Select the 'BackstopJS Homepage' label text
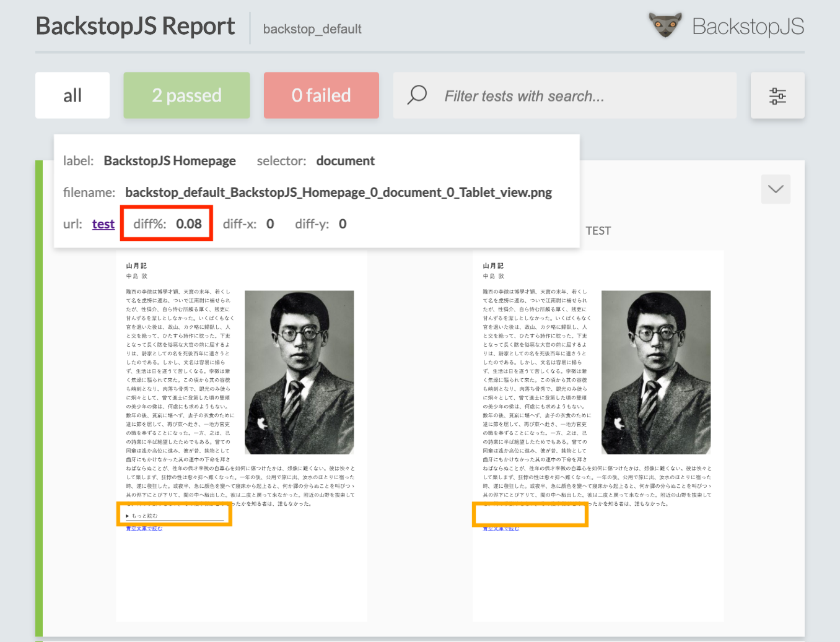The height and width of the screenshot is (642, 840). coord(169,160)
